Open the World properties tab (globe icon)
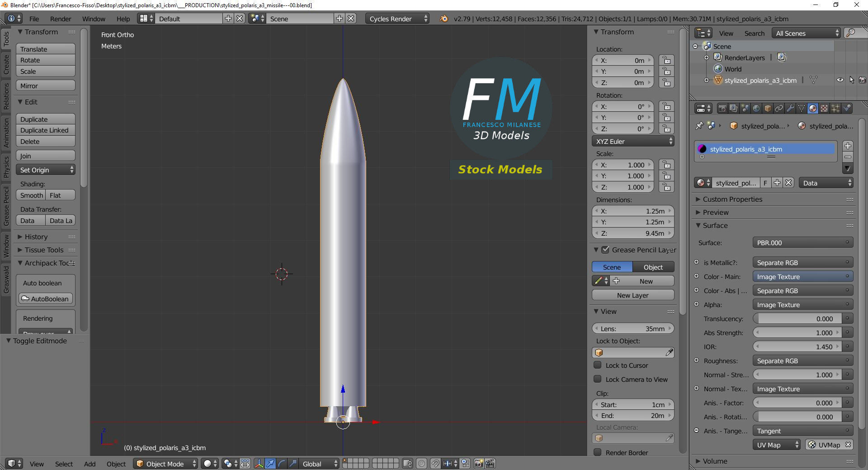The image size is (868, 470). point(756,109)
